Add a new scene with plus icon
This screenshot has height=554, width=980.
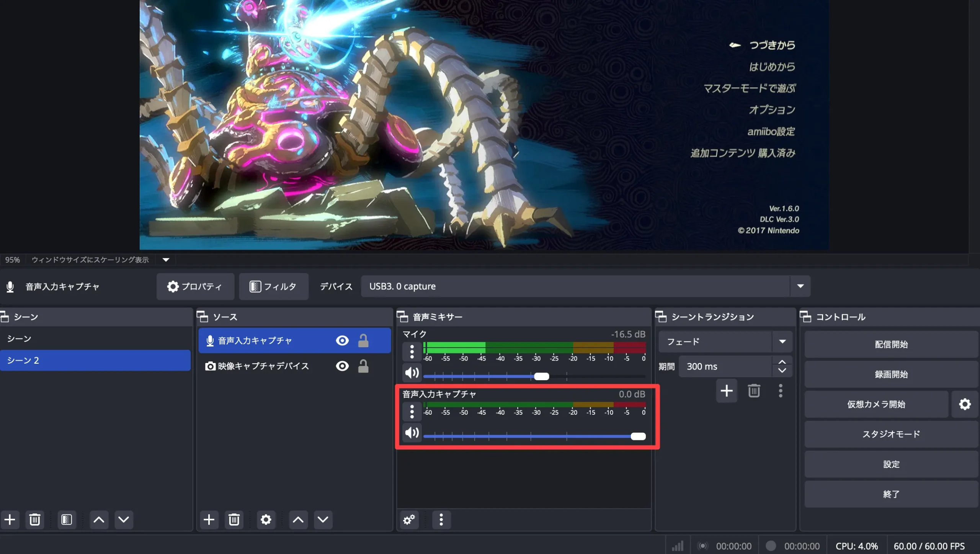point(10,520)
